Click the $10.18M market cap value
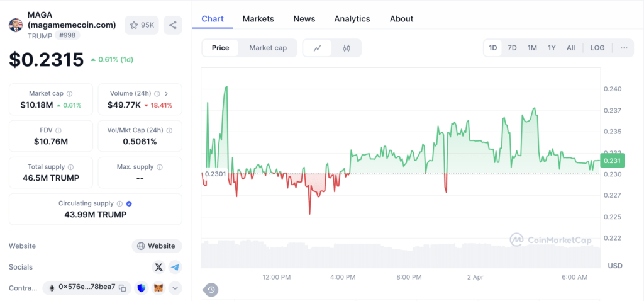This screenshot has width=644, height=301. tap(36, 105)
